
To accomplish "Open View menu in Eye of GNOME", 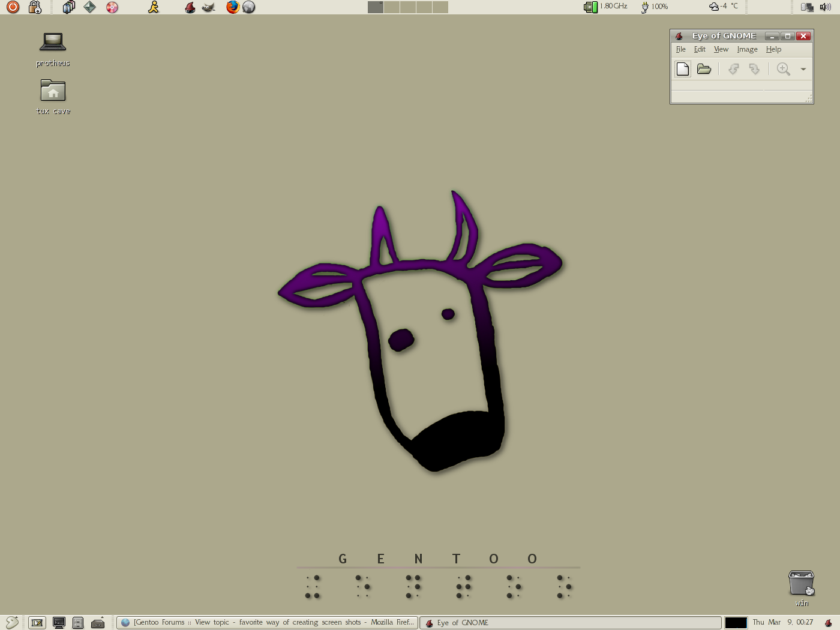I will tap(721, 49).
